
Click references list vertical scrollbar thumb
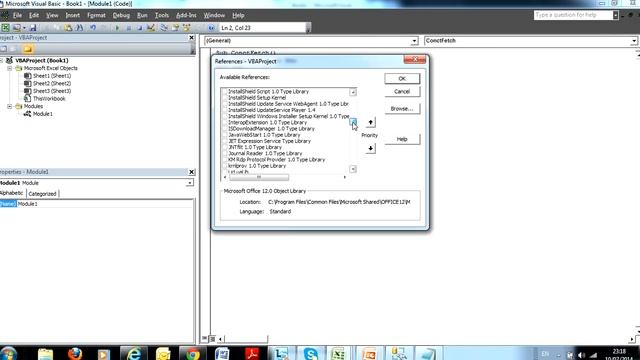click(353, 122)
